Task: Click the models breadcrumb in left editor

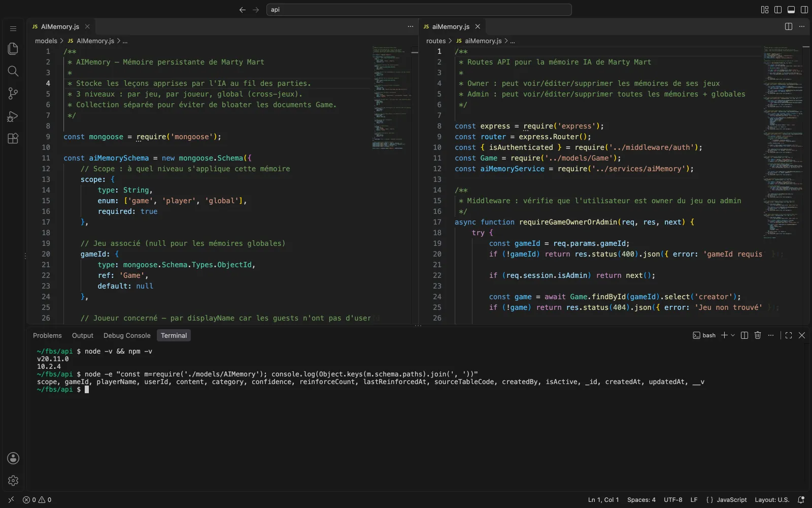Action: [x=46, y=41]
